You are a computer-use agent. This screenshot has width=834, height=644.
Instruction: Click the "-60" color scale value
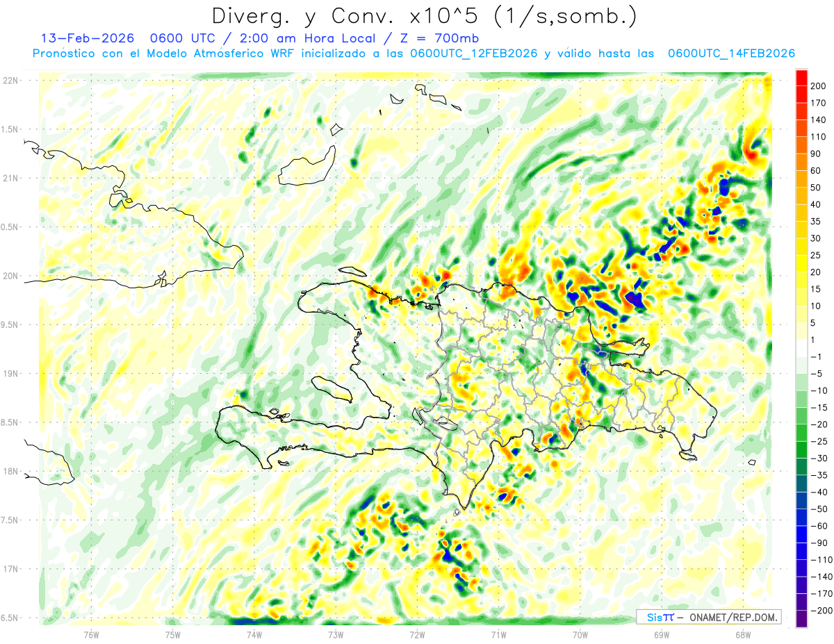pyautogui.click(x=819, y=526)
